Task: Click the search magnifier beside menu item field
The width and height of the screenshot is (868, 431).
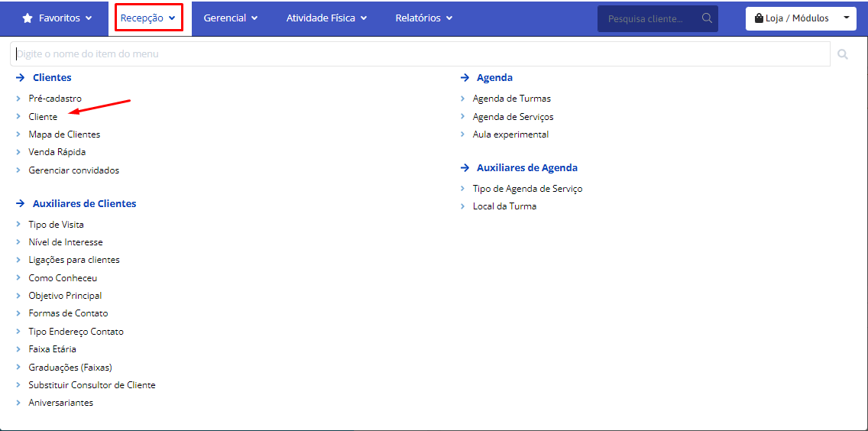Action: point(843,54)
